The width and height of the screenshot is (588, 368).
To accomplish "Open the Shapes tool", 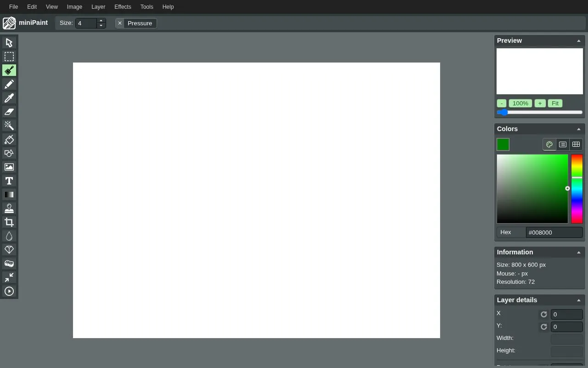I will [x=9, y=153].
